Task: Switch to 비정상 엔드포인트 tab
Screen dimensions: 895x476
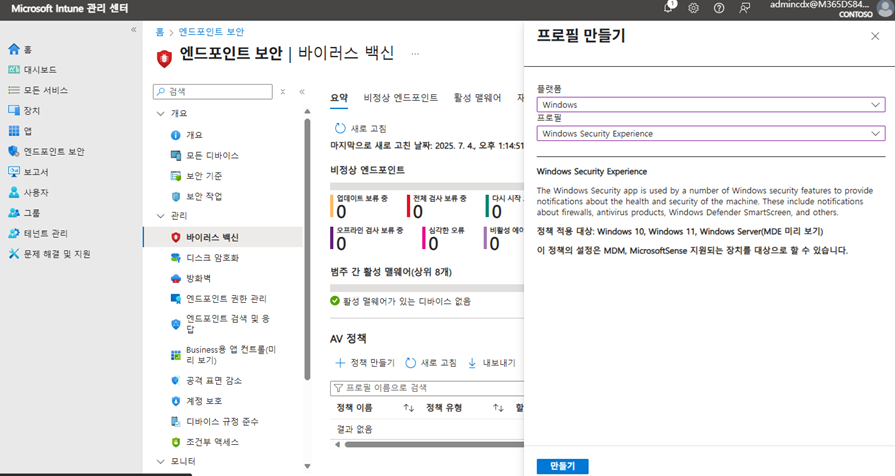Action: pos(401,98)
